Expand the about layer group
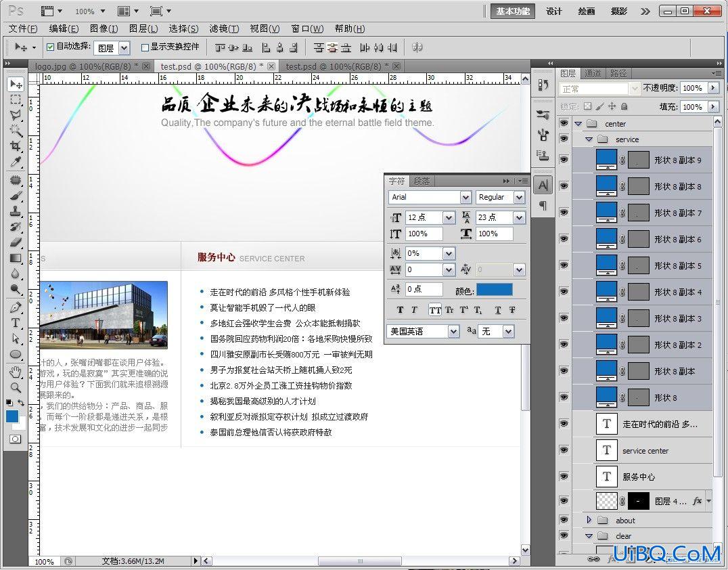The width and height of the screenshot is (728, 570). click(x=589, y=521)
